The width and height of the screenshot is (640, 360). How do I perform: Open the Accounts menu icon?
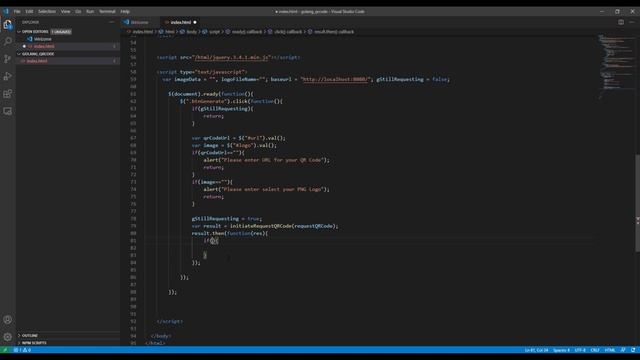(7, 320)
